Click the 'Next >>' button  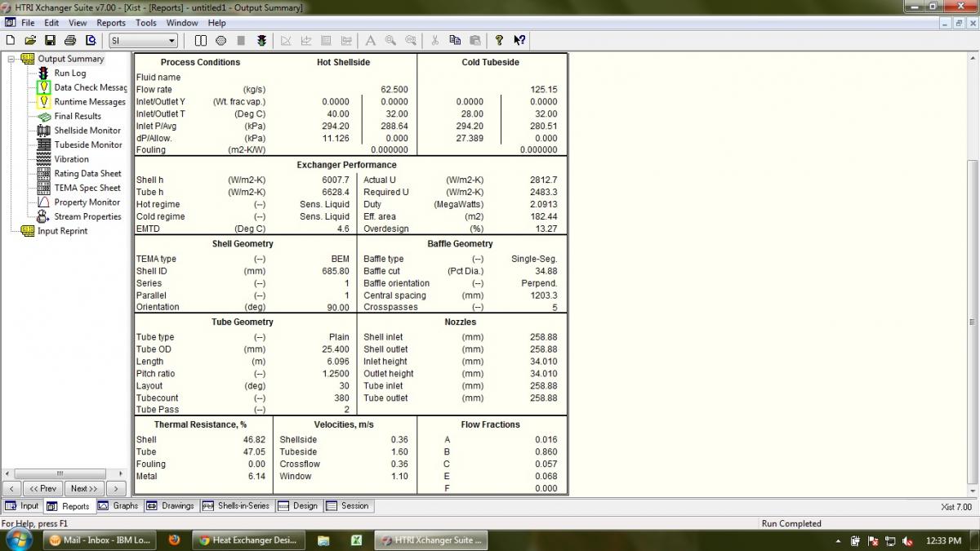point(84,489)
